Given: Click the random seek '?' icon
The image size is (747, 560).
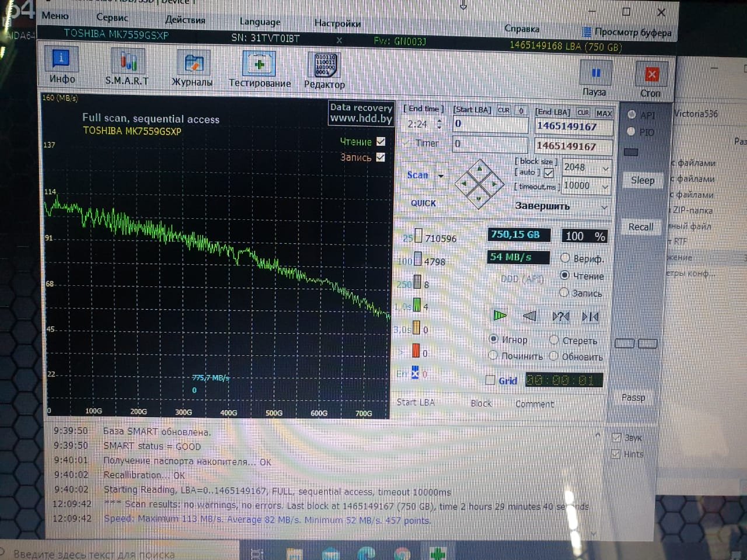Looking at the screenshot, I should (x=560, y=317).
